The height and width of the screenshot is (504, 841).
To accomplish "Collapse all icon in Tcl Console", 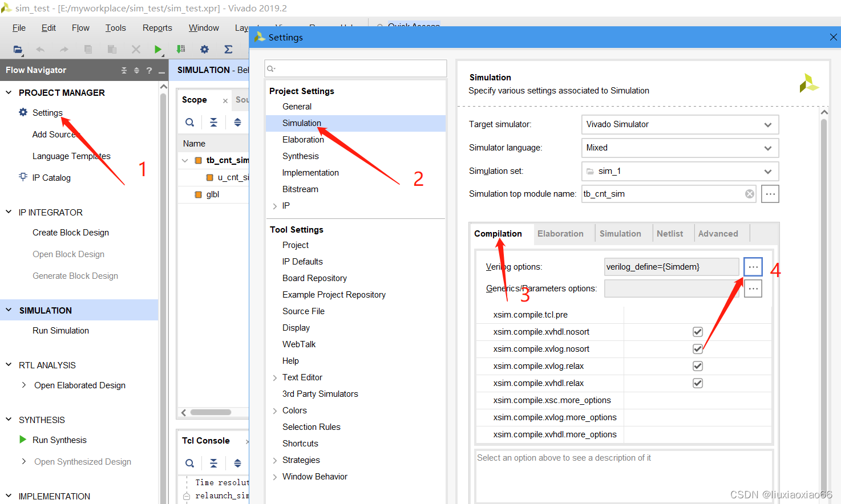I will (x=213, y=463).
